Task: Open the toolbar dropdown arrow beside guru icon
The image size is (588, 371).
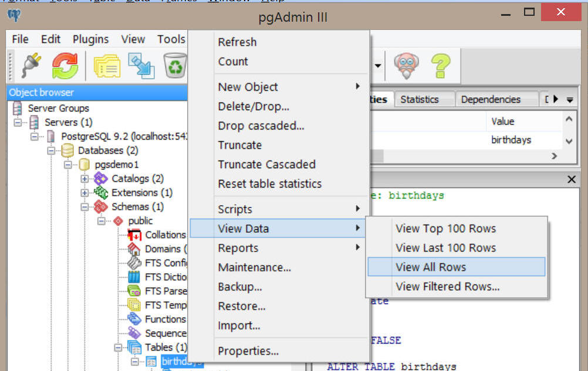Action: 378,66
